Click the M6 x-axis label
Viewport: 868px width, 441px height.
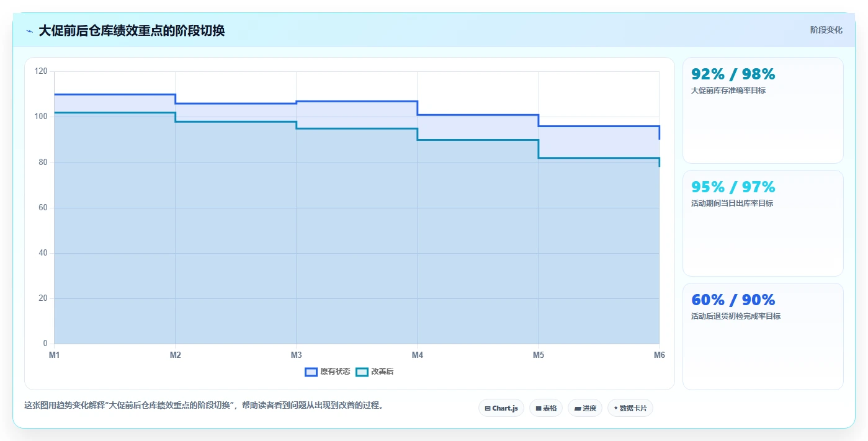(659, 355)
